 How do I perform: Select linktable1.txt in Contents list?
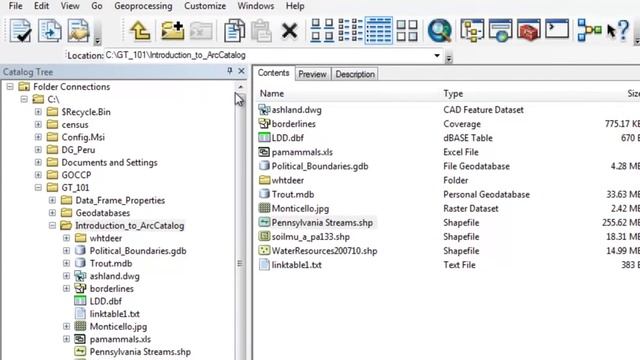pos(296,265)
